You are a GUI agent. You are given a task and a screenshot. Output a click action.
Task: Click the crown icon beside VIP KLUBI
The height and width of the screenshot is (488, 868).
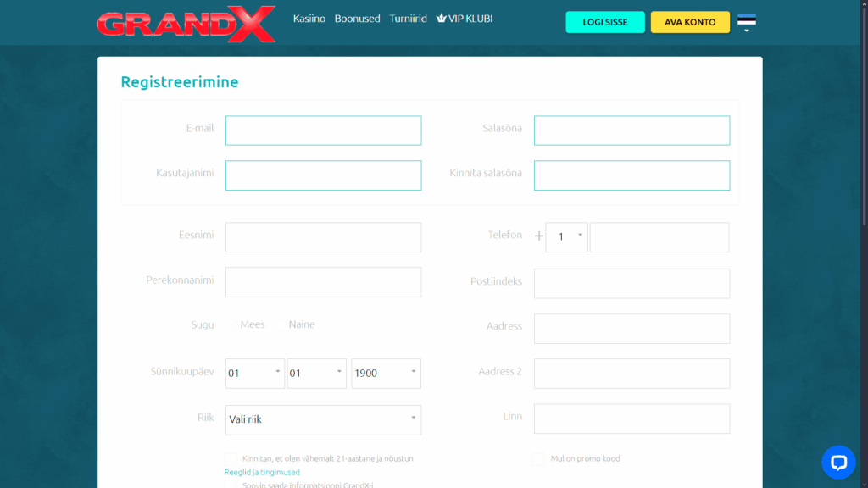coord(440,18)
